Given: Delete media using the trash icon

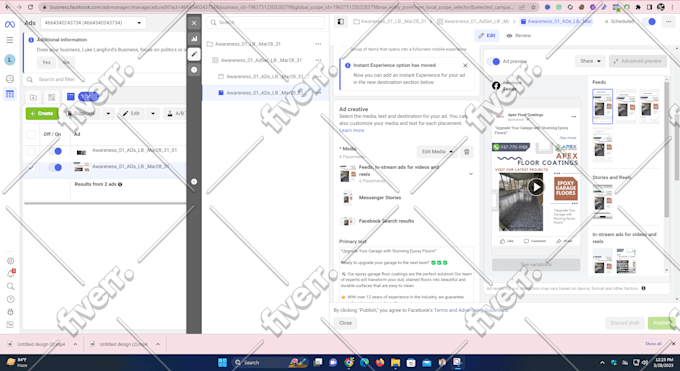Looking at the screenshot, I should pos(467,151).
